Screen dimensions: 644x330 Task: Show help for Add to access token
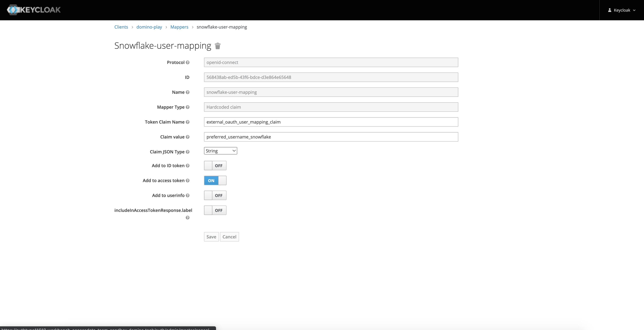pyautogui.click(x=188, y=180)
